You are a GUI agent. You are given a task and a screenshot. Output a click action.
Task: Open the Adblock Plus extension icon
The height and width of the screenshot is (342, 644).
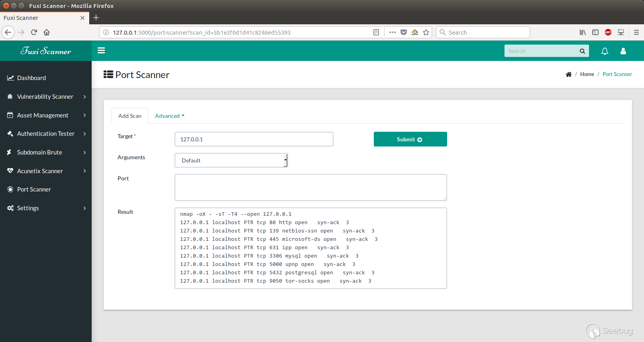pos(608,32)
